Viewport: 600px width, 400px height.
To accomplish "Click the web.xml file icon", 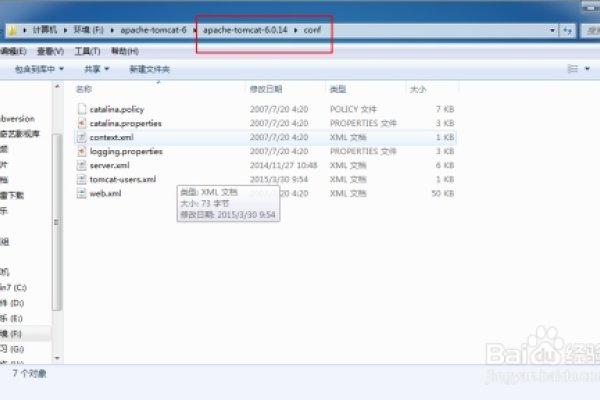I will coord(82,193).
